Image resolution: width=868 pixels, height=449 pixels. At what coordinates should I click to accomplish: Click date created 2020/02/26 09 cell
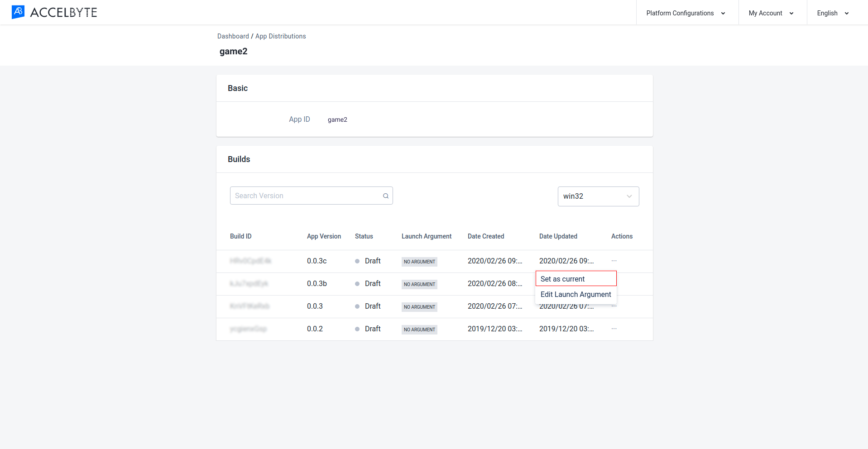coord(495,261)
